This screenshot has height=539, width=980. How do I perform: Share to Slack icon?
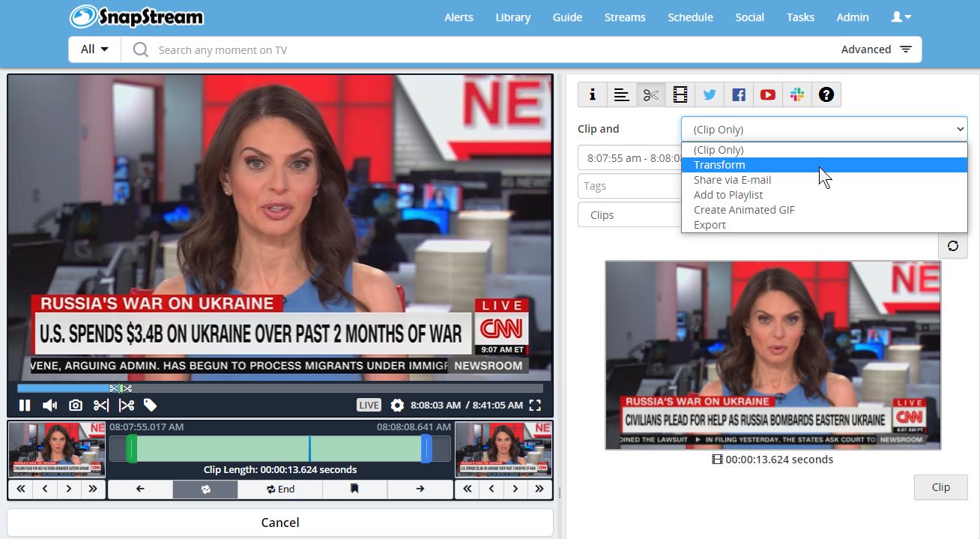796,94
